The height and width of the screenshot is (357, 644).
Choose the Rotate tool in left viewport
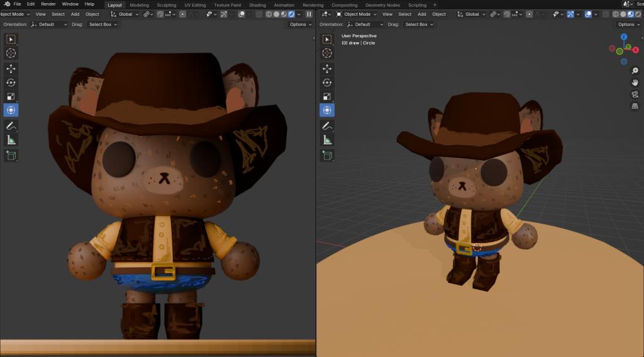coord(11,82)
